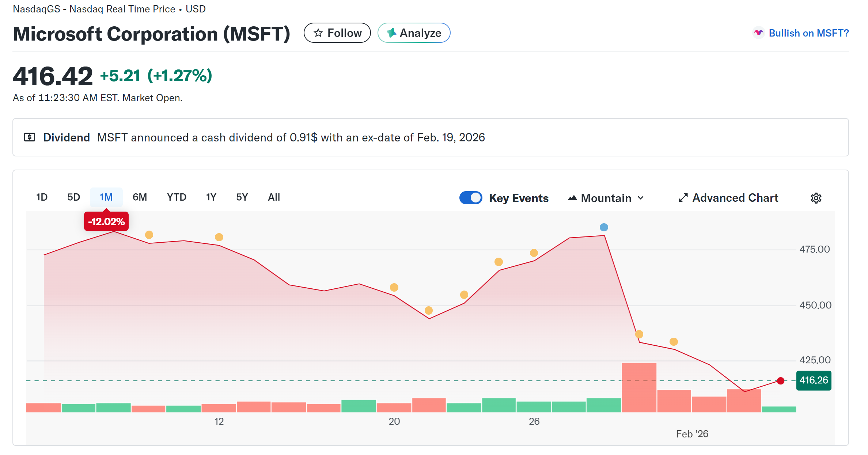Click the -12.02% performance badge
The width and height of the screenshot is (868, 455).
106,221
